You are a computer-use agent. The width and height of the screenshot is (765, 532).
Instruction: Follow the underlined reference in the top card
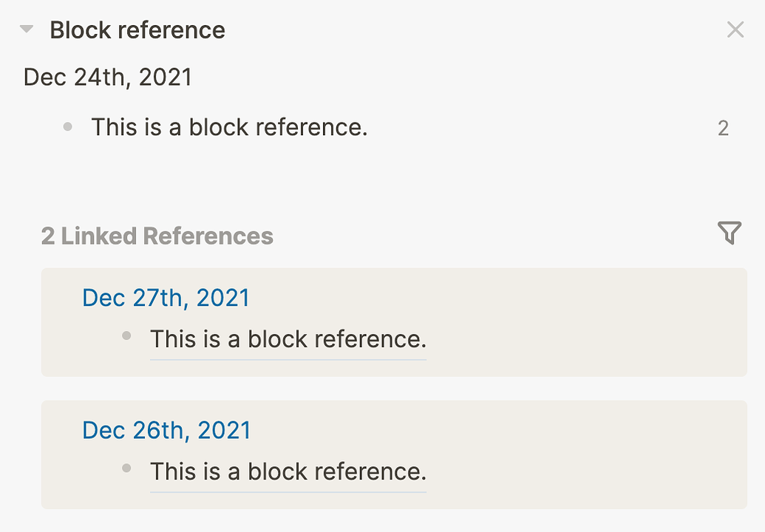pos(288,339)
